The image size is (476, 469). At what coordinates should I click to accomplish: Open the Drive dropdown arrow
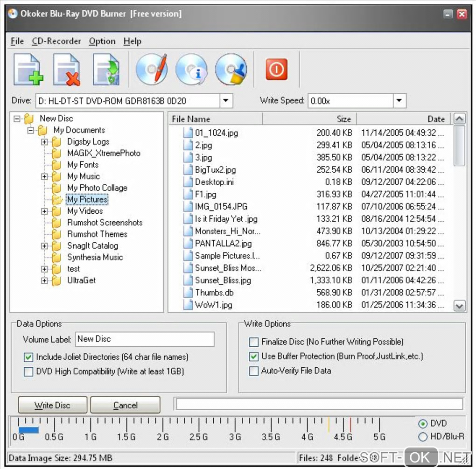pos(226,100)
